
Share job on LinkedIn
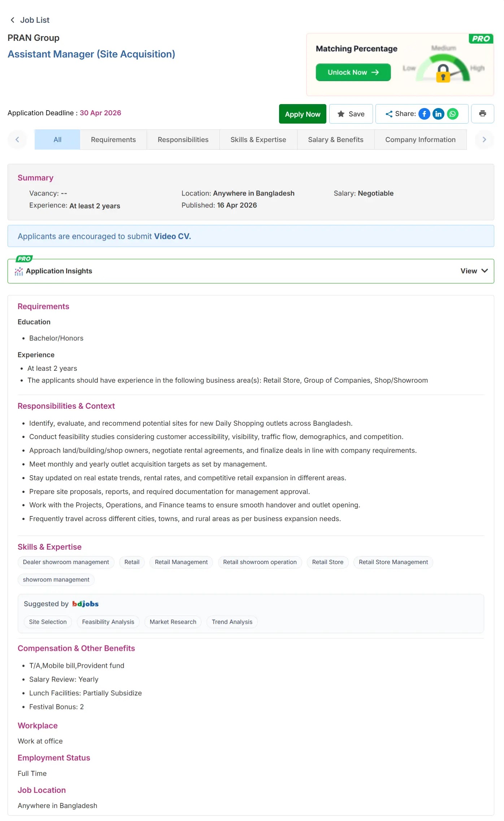(x=438, y=114)
